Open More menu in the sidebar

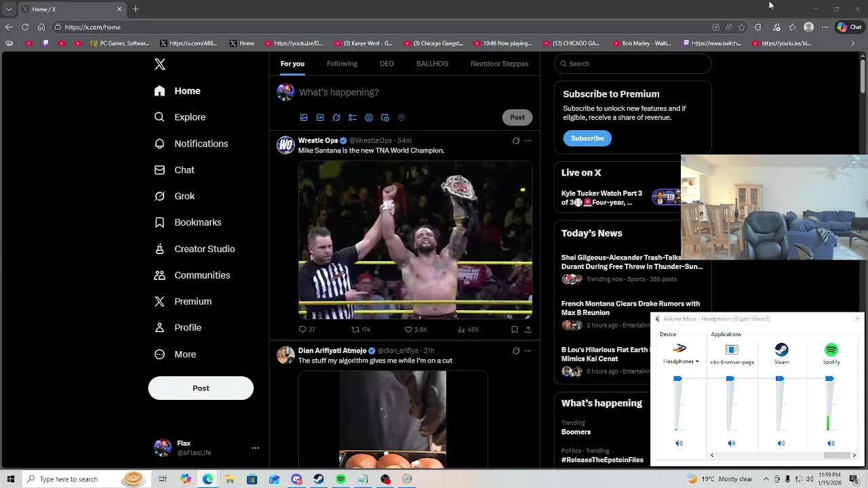(x=175, y=354)
